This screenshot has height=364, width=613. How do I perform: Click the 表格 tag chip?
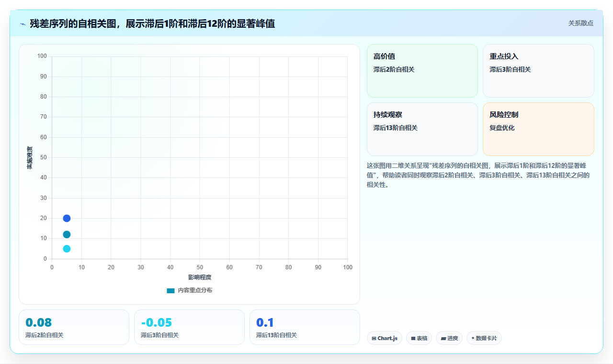pos(419,338)
